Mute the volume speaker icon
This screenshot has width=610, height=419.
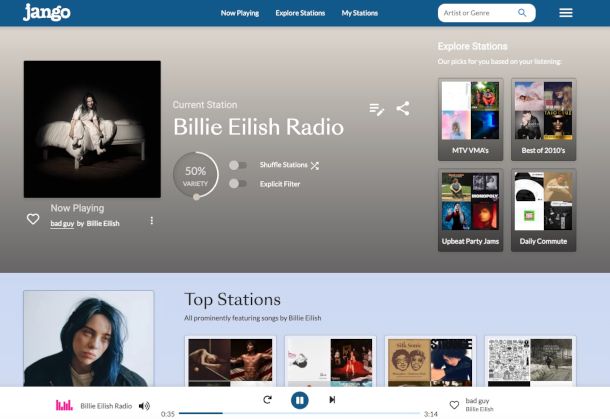(x=144, y=406)
